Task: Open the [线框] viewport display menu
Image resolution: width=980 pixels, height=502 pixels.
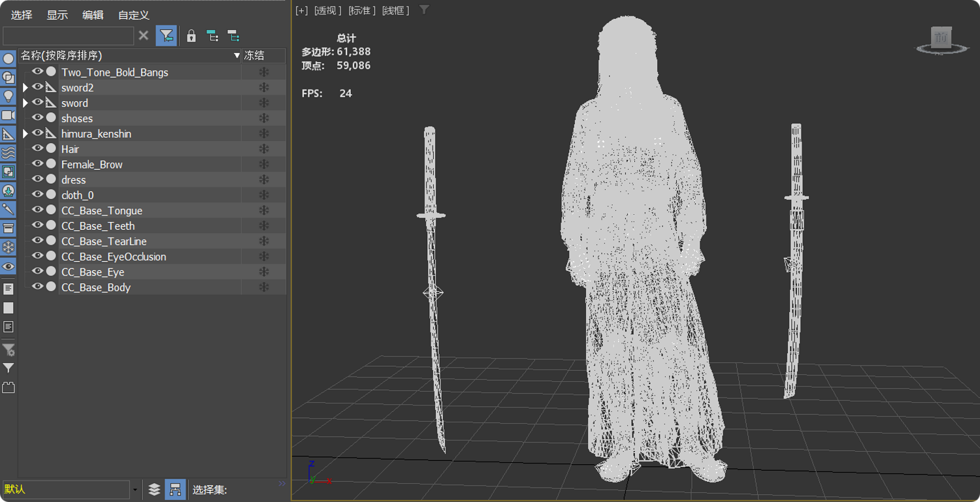Action: coord(396,10)
